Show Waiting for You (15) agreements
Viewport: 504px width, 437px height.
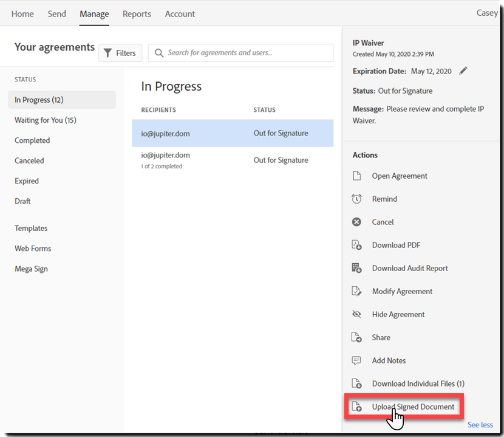click(46, 120)
